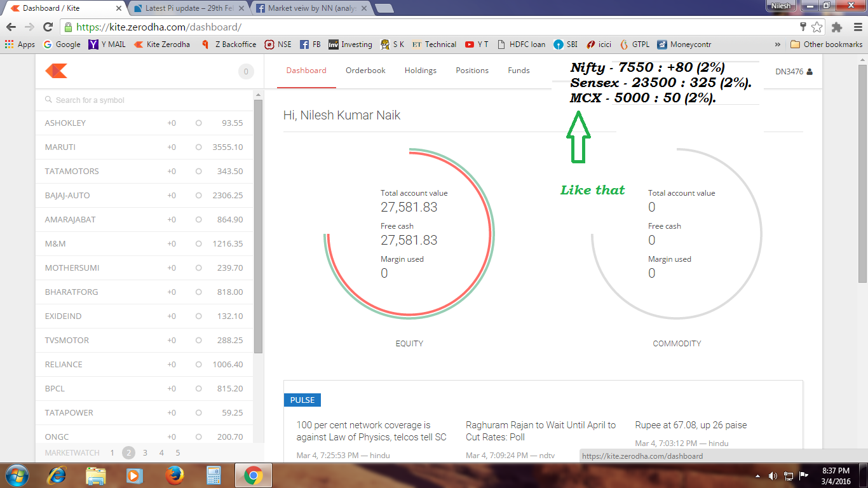The width and height of the screenshot is (868, 488).
Task: Select marketwatch page 2
Action: 128,453
